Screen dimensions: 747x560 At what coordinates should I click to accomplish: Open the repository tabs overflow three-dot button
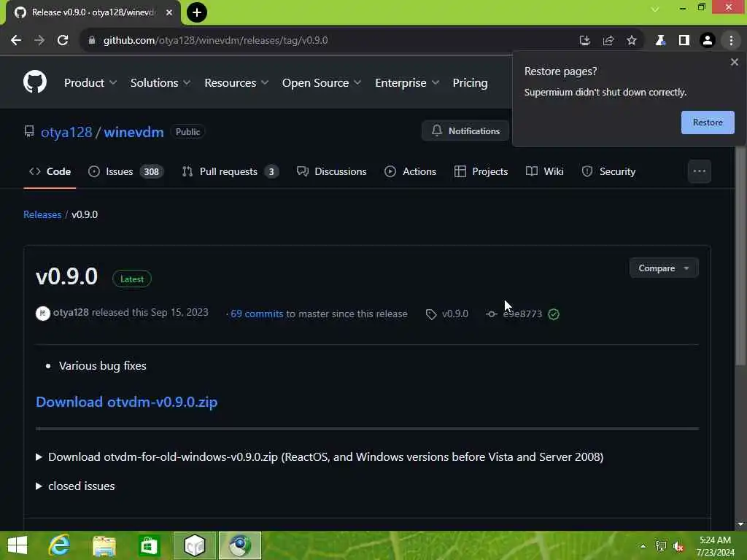click(x=699, y=171)
